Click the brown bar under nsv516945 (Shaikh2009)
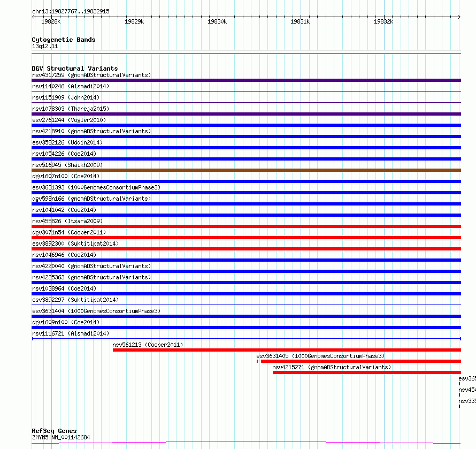The width and height of the screenshot is (476, 449). pos(246,170)
